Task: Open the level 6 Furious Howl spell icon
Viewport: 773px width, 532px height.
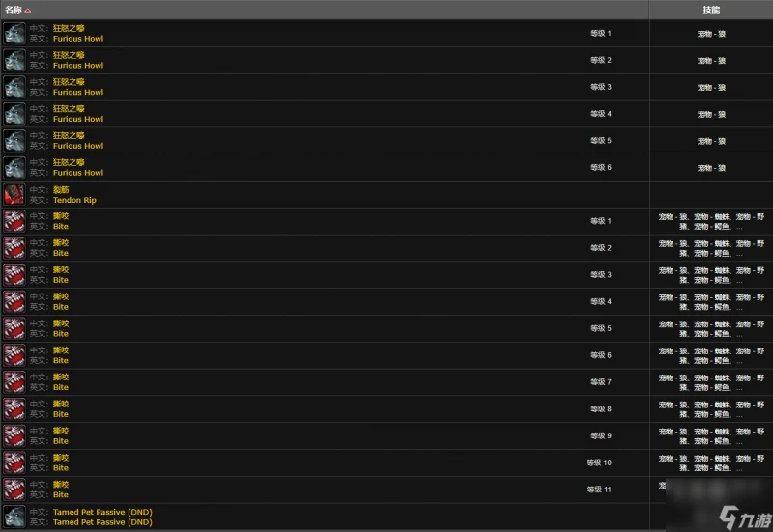Action: click(14, 168)
